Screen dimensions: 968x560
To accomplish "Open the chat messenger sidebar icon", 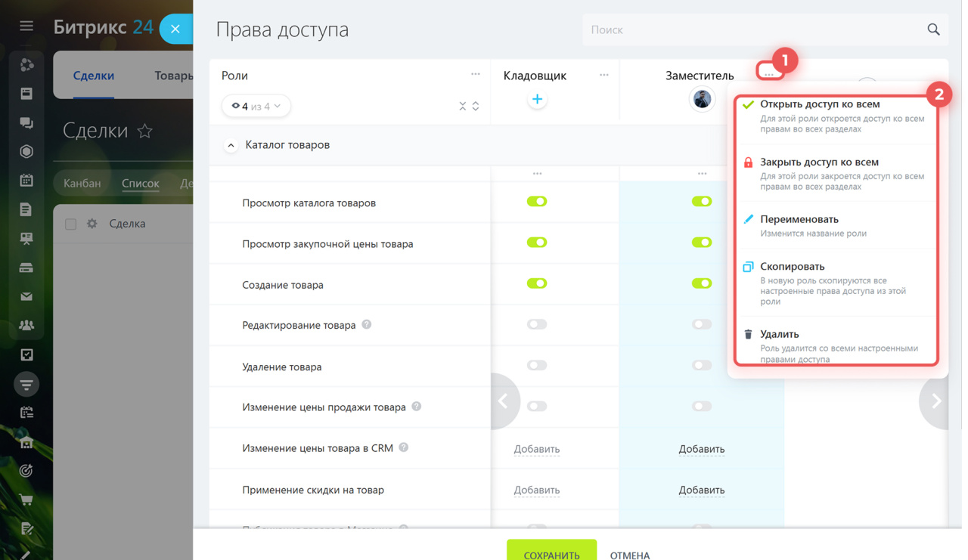I will (26, 122).
